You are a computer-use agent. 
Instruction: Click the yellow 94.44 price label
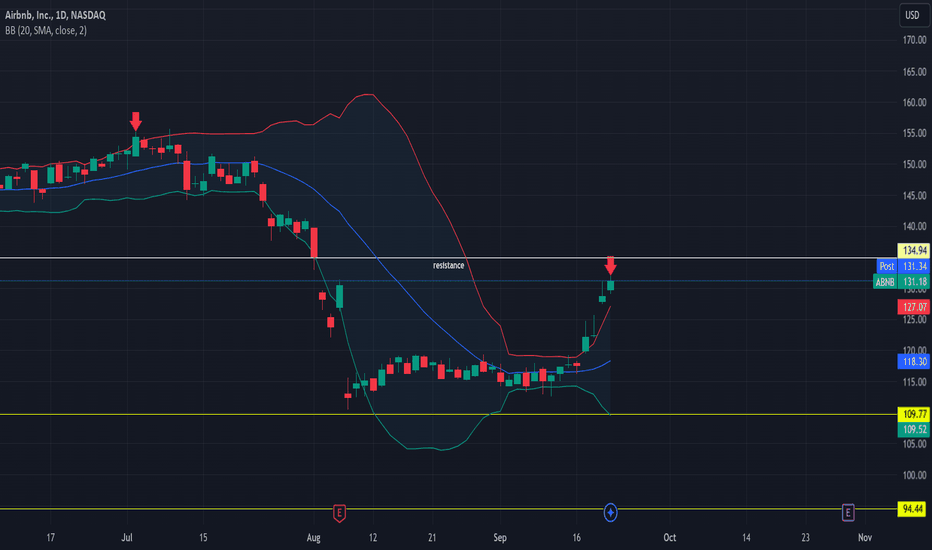tap(912, 508)
